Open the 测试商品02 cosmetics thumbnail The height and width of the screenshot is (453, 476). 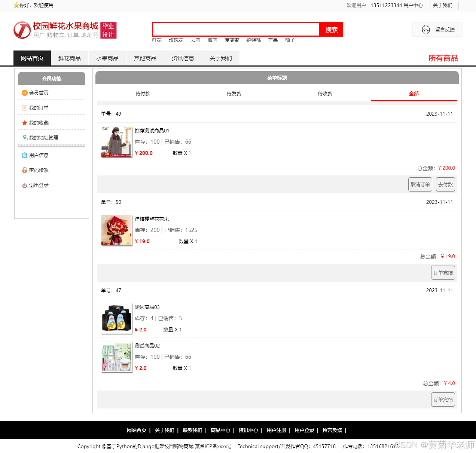[x=117, y=357]
